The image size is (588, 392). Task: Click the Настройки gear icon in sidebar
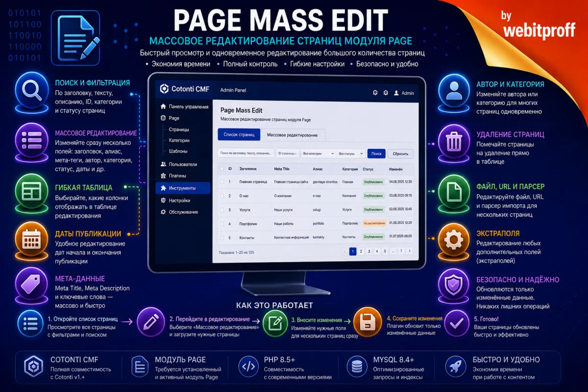(163, 200)
